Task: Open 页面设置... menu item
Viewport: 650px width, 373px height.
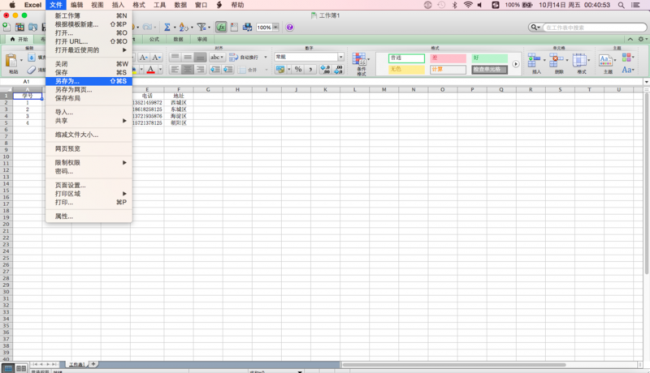Action: 89,185
